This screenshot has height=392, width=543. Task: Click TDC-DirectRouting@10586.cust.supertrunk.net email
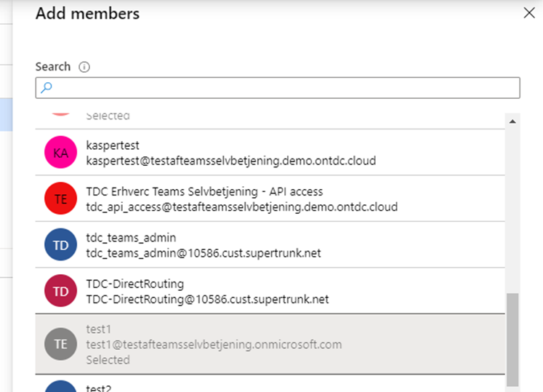tap(207, 299)
